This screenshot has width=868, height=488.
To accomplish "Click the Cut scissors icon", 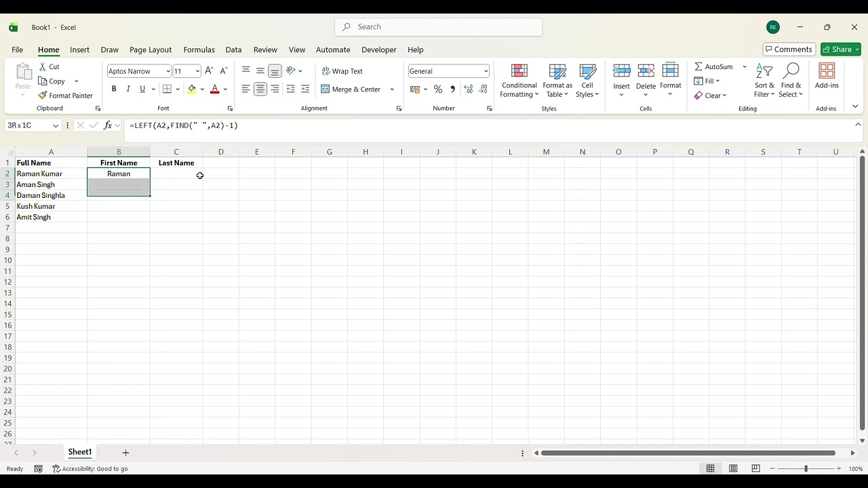I will 43,66.
